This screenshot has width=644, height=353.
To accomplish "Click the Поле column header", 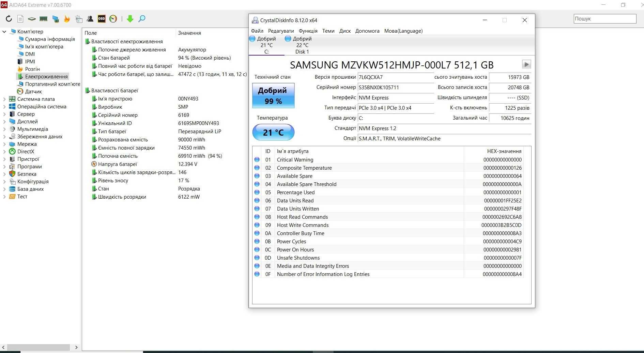I will [x=129, y=33].
